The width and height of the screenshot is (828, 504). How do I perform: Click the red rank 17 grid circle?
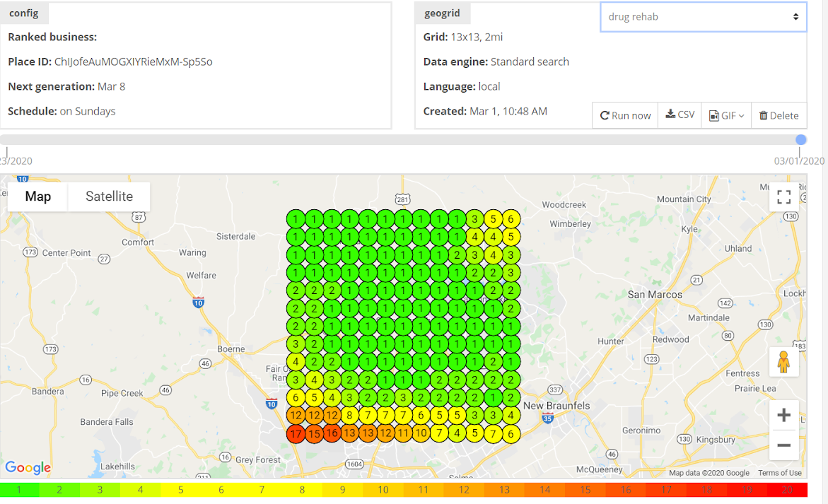296,433
